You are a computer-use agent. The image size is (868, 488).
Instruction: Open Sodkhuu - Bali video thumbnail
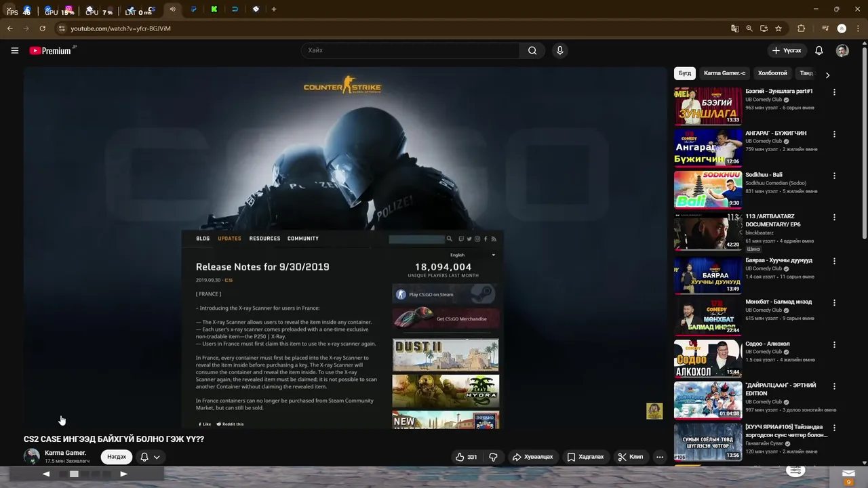708,189
